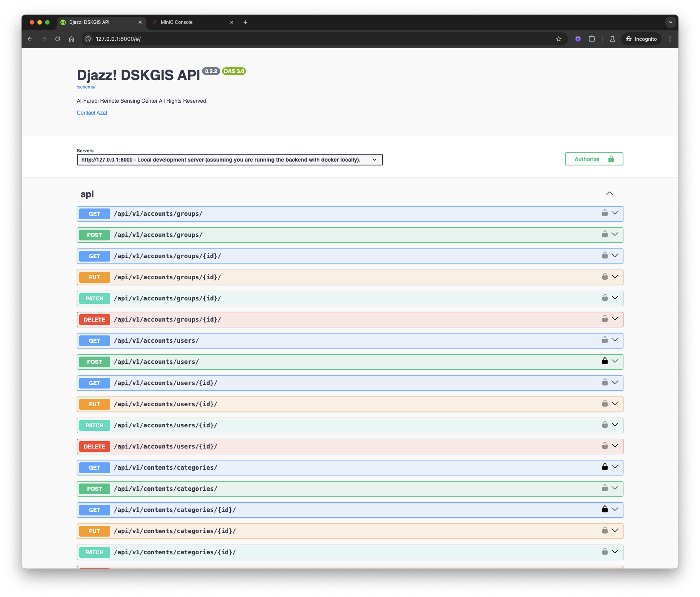
Task: Expand DELETE /api/v1/accounts/users/{id}/ chevron
Action: point(615,446)
